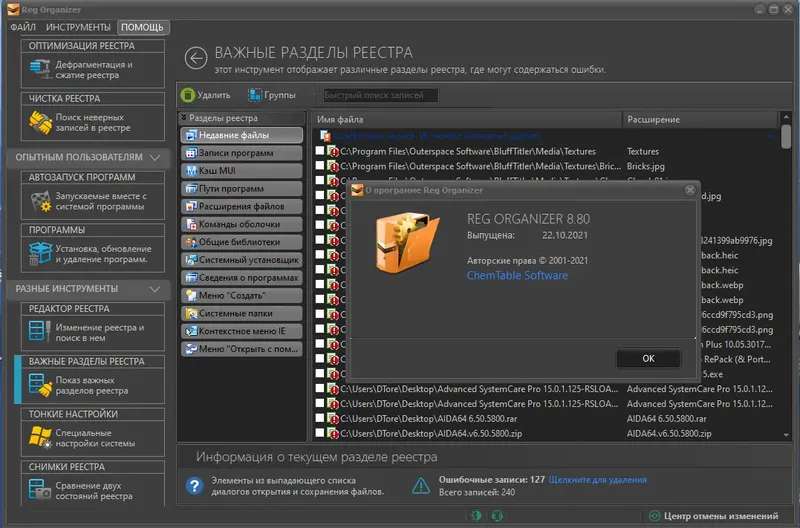800x528 pixels.
Task: Select Недавние файлы registry section
Action: tap(241, 135)
